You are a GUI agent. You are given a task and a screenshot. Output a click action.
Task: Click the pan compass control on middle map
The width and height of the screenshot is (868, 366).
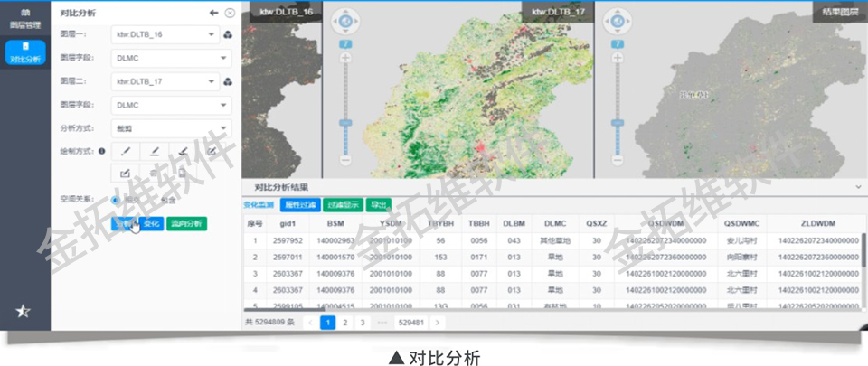[344, 21]
